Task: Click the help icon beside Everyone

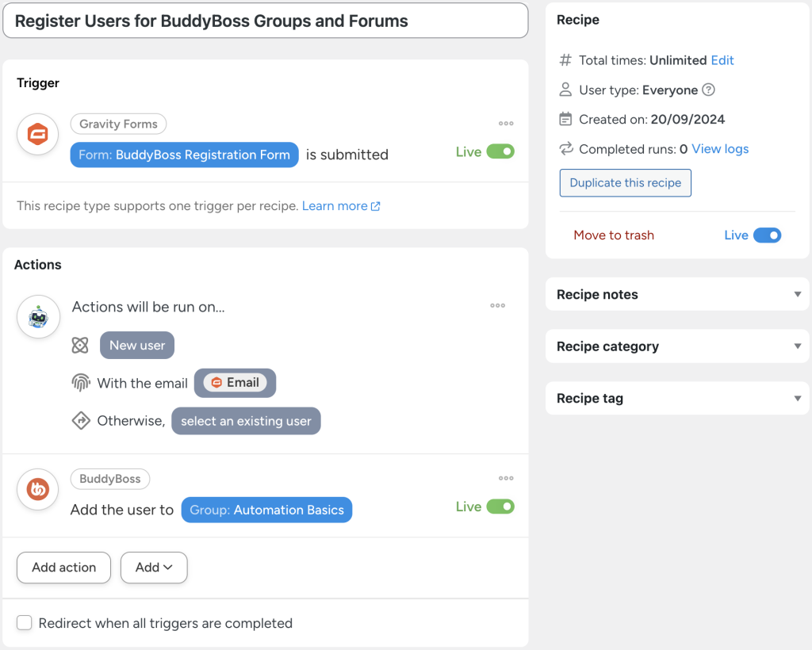Action: pyautogui.click(x=708, y=90)
